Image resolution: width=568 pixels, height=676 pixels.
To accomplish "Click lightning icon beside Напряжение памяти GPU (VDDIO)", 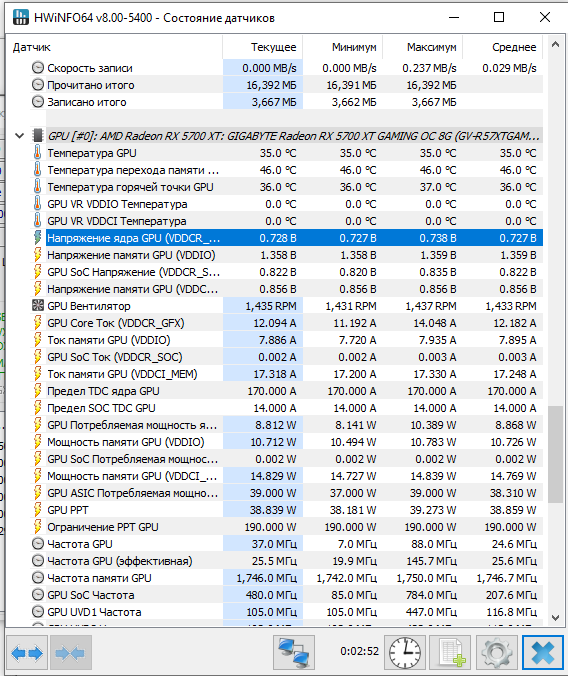I will pyautogui.click(x=38, y=255).
